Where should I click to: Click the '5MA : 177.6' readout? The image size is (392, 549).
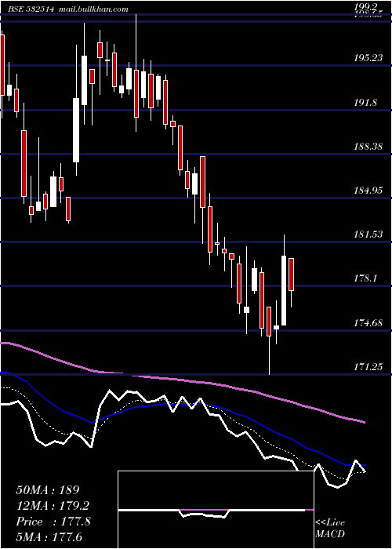tap(49, 536)
